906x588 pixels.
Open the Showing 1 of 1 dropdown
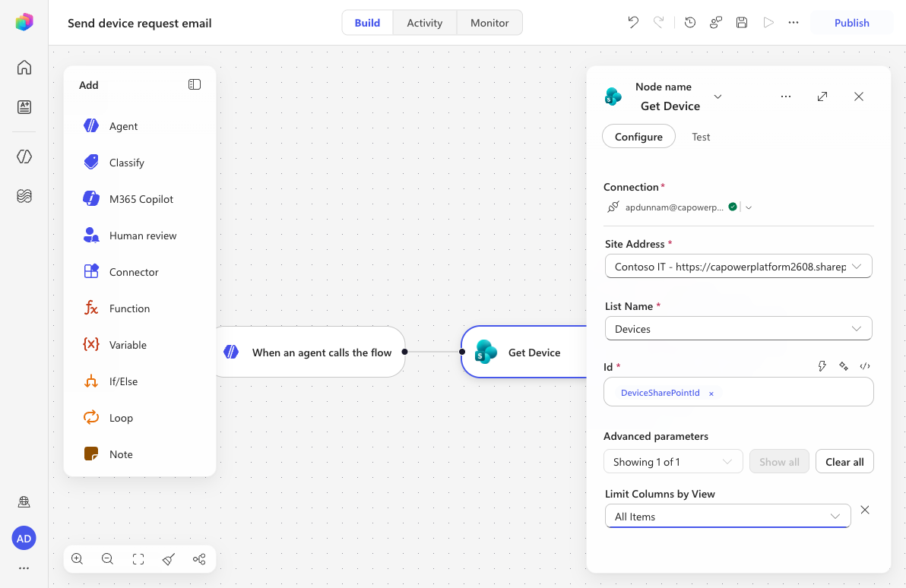click(x=673, y=461)
